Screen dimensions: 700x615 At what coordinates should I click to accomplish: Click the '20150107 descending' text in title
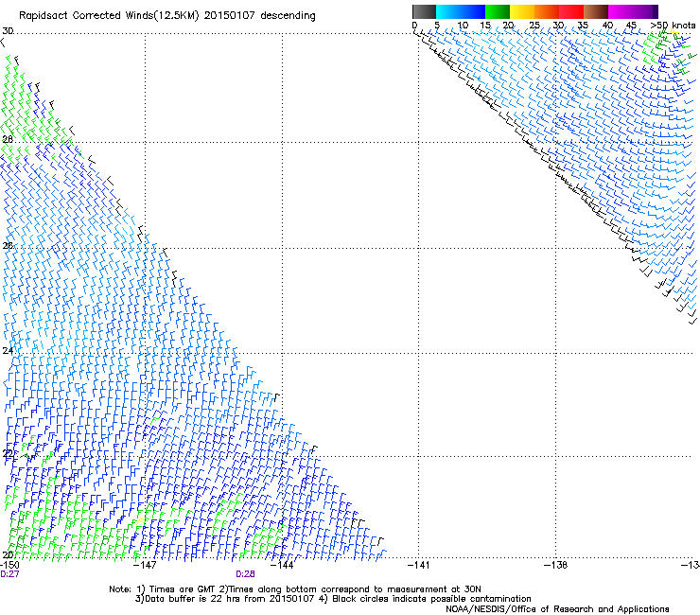coord(260,16)
